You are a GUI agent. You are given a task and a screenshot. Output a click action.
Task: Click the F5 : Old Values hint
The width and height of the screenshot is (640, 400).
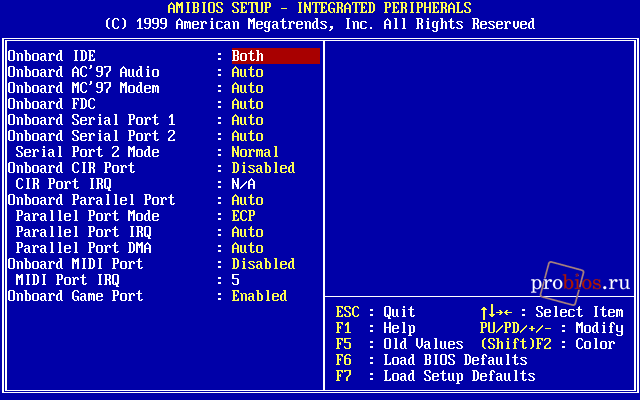point(400,344)
